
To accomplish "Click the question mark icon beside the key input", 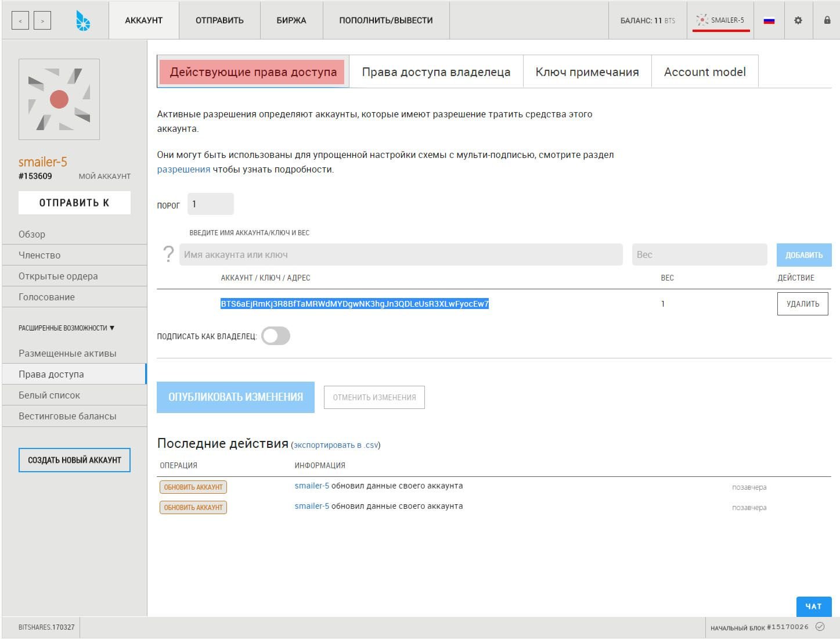I will click(168, 254).
